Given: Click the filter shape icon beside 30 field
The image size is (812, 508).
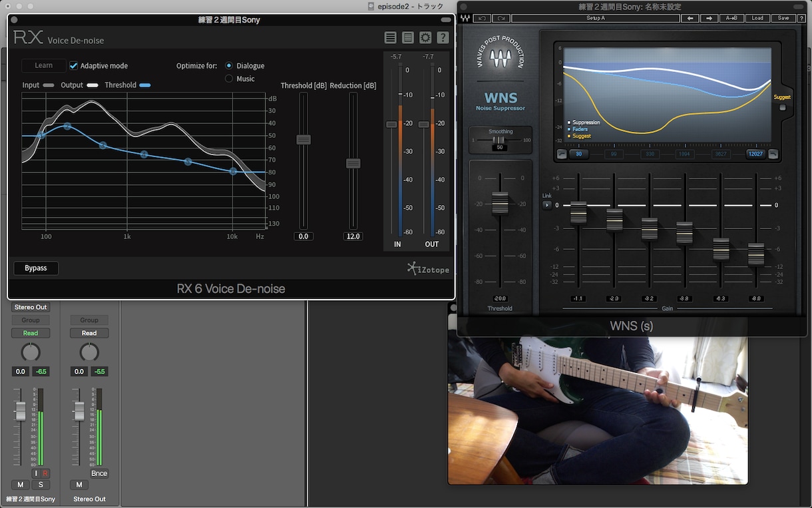Looking at the screenshot, I should 561,154.
